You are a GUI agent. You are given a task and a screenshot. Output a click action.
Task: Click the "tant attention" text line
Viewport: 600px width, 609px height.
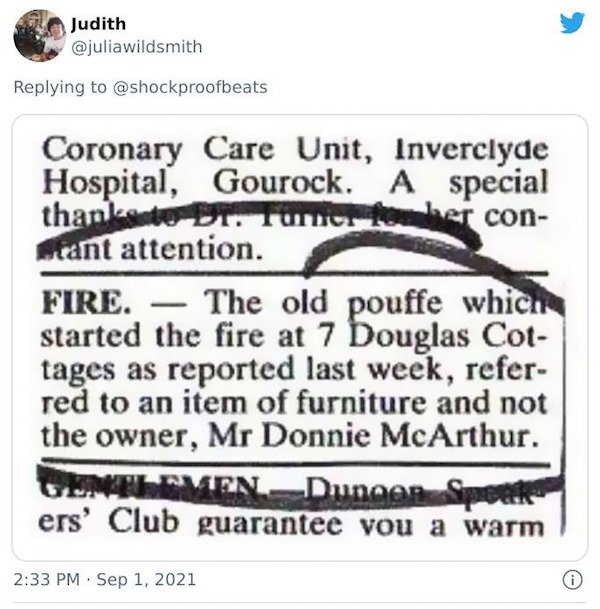(x=151, y=249)
